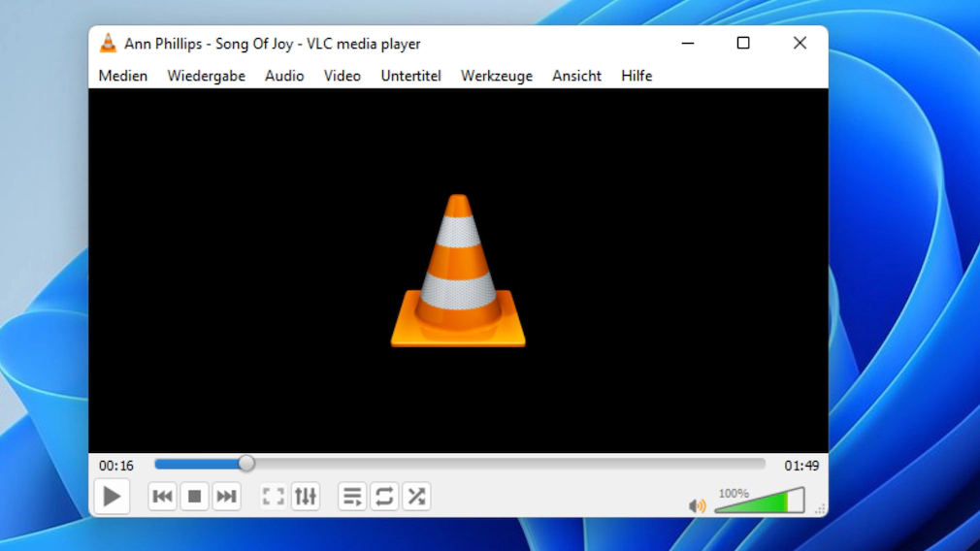This screenshot has width=980, height=551.
Task: Open the Ansicht menu
Action: tap(576, 76)
